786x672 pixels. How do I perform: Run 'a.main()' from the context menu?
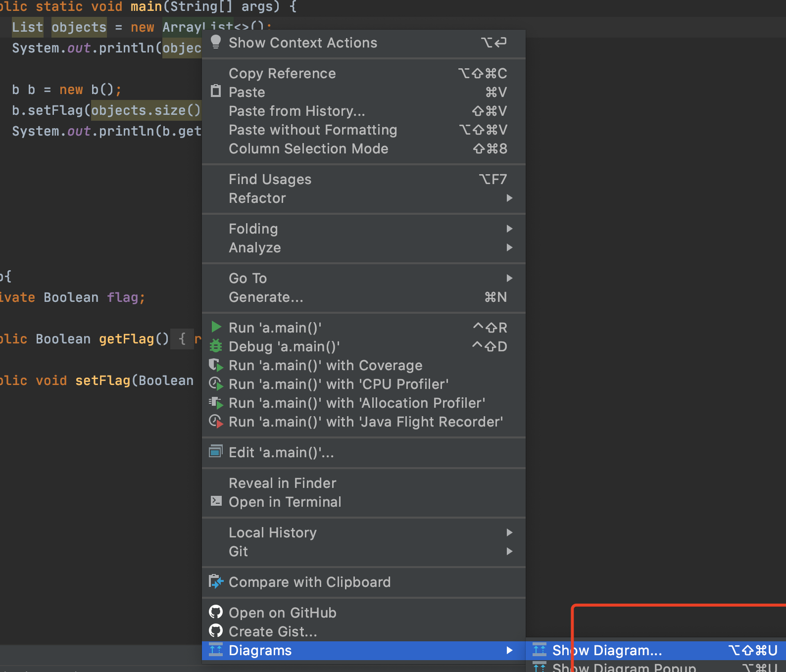[364, 328]
